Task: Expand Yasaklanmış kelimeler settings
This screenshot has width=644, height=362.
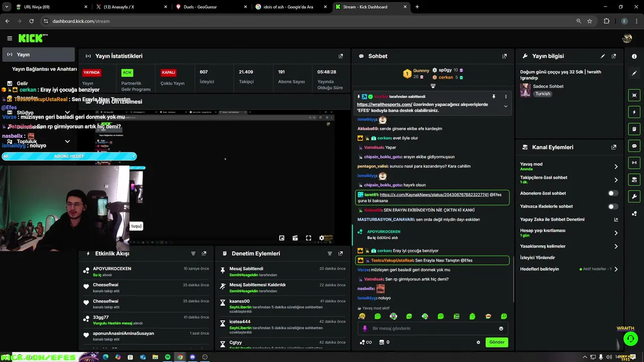Action: 616,246
